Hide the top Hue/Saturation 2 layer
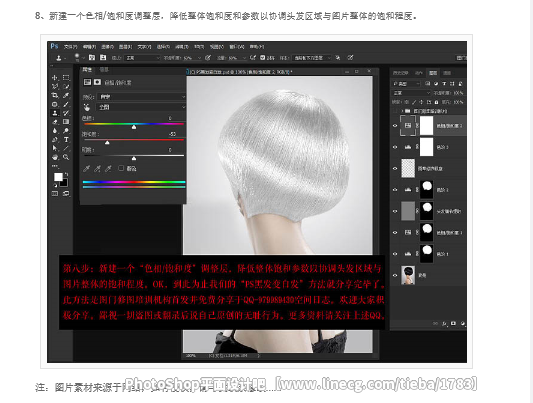Image resolution: width=533 pixels, height=403 pixels. [395, 126]
